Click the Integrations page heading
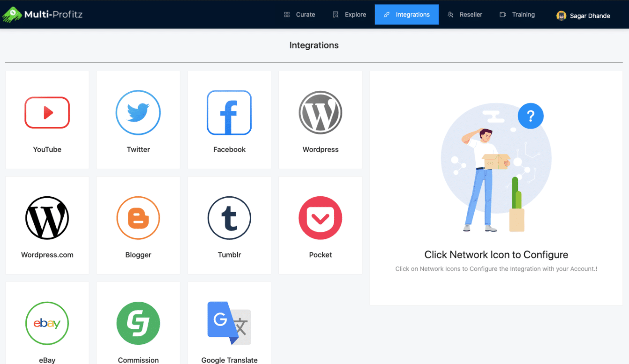The width and height of the screenshot is (629, 364). (314, 45)
